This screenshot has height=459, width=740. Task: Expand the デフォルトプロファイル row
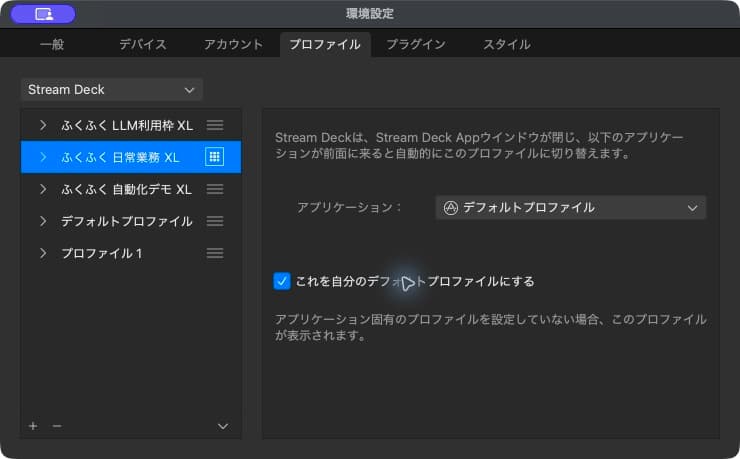coord(43,221)
